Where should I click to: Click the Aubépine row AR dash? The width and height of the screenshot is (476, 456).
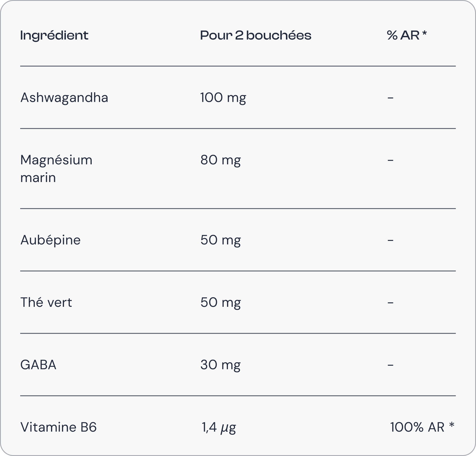point(390,240)
